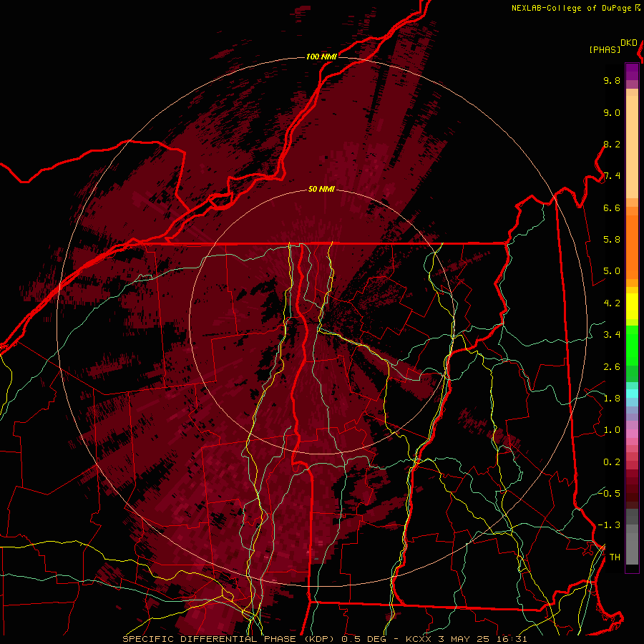Click the -1.3 value on the color scale
The image size is (644, 644).
[x=609, y=525]
